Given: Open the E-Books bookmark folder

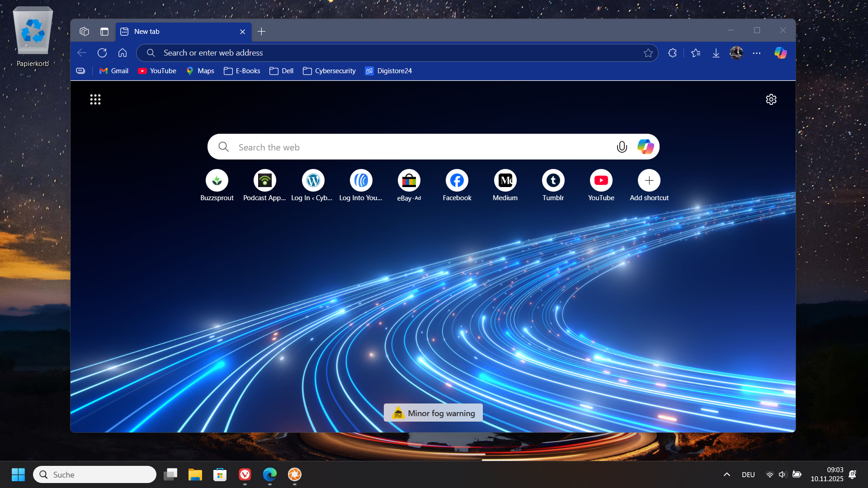Looking at the screenshot, I should pos(242,71).
